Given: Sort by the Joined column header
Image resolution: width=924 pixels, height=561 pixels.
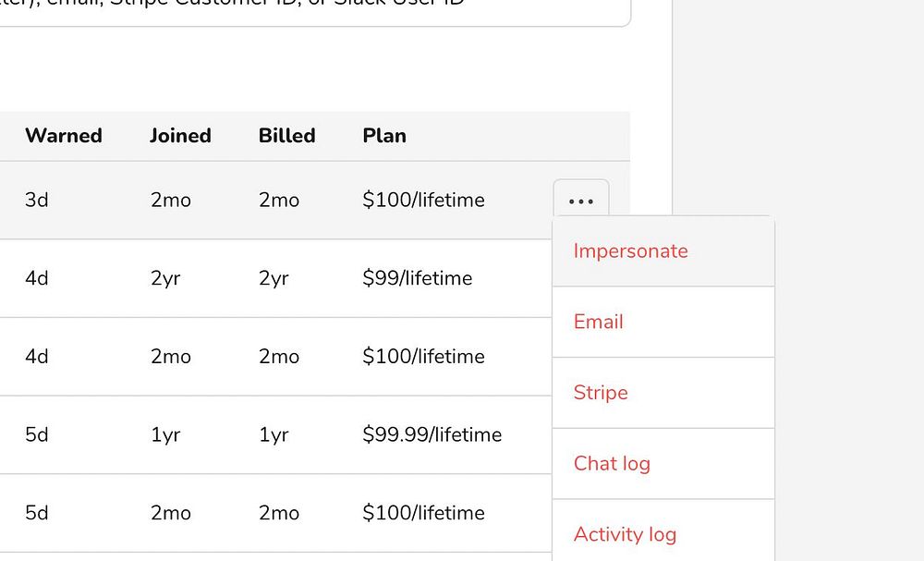Looking at the screenshot, I should pos(180,136).
